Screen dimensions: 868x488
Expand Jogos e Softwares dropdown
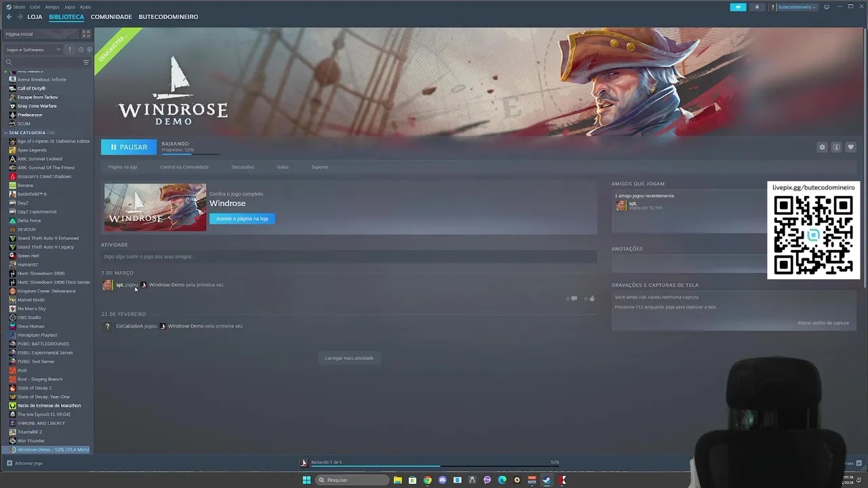click(33, 49)
